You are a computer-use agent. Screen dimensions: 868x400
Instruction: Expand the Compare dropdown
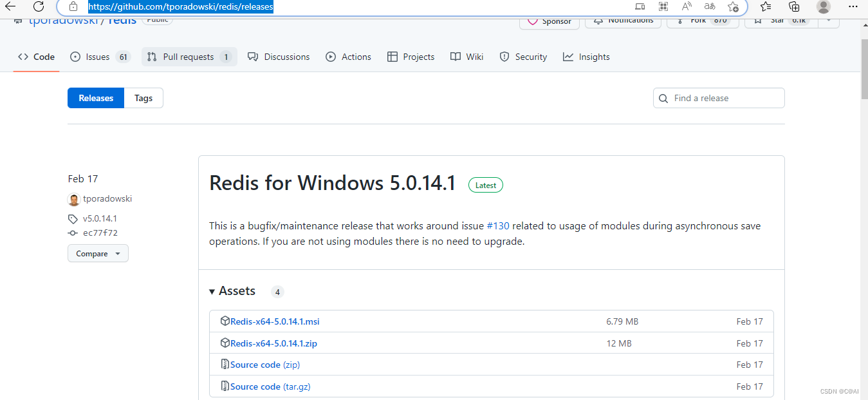point(97,253)
